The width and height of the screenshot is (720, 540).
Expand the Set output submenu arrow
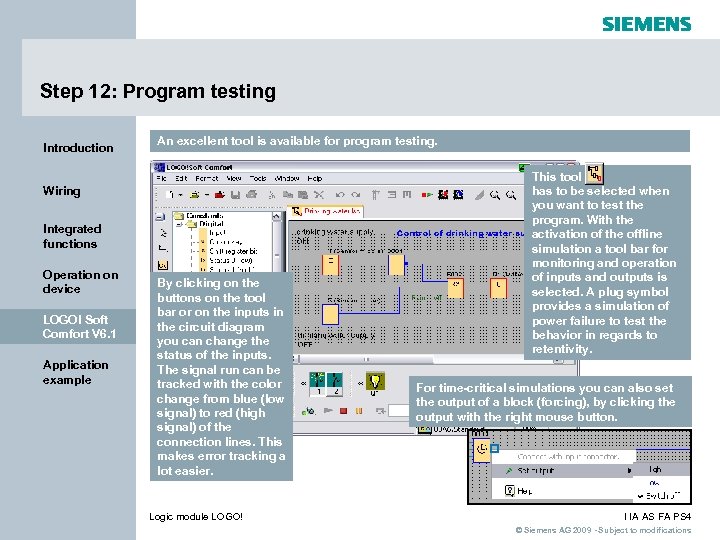click(630, 470)
